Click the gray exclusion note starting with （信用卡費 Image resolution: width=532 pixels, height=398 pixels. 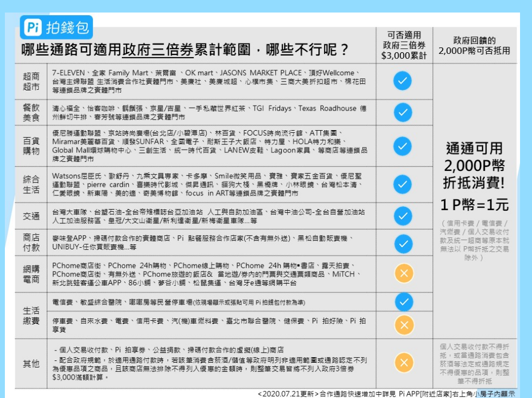[474, 241]
